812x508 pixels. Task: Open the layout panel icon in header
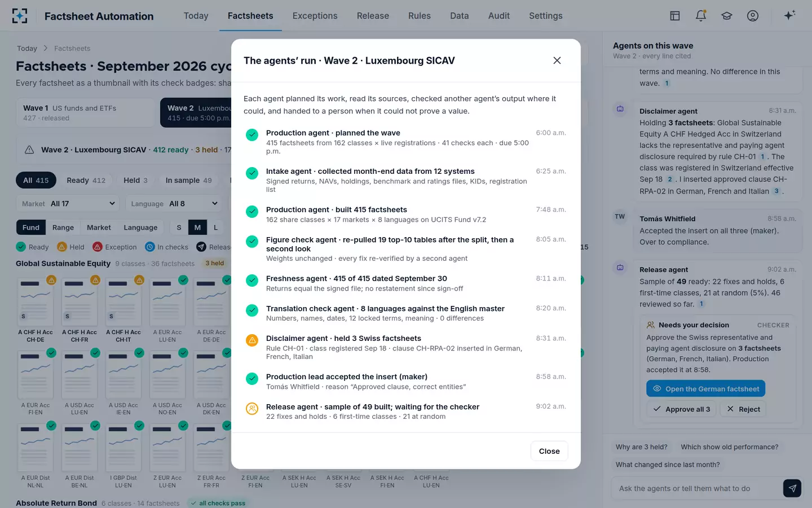pos(675,16)
